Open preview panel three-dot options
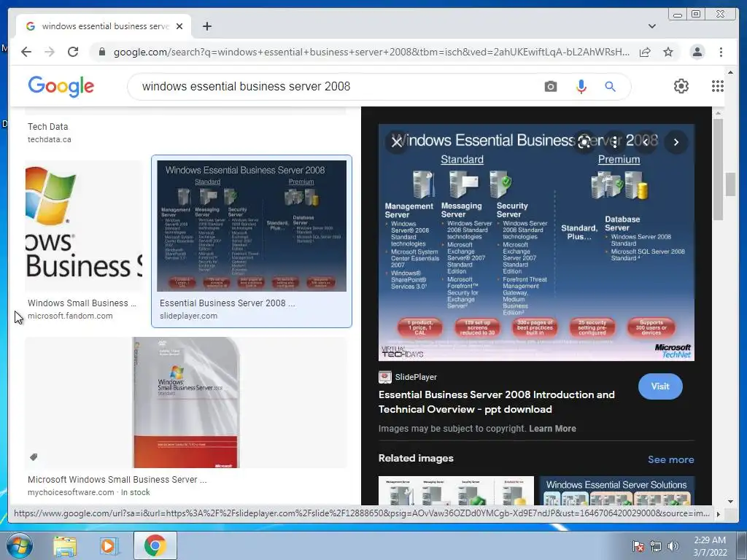The height and width of the screenshot is (560, 747). 615,142
